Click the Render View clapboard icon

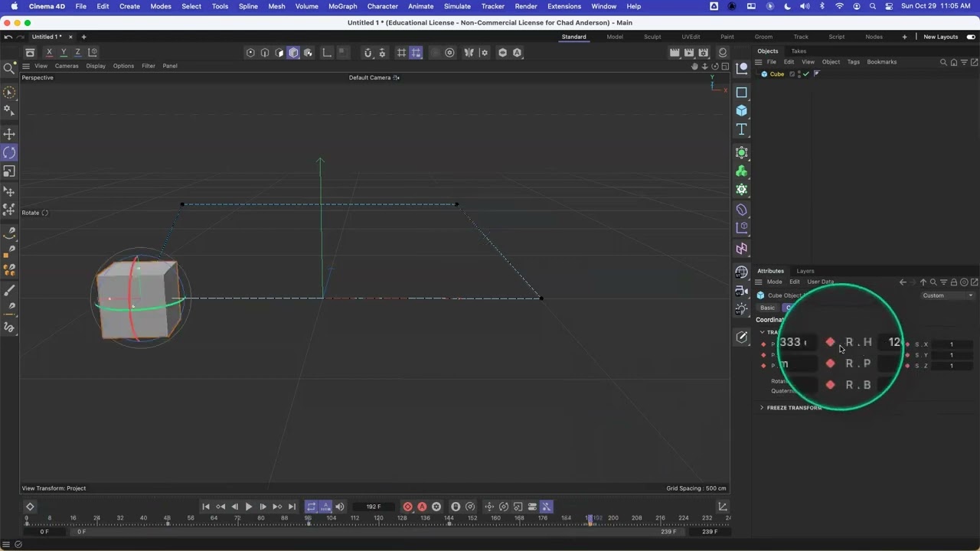675,53
